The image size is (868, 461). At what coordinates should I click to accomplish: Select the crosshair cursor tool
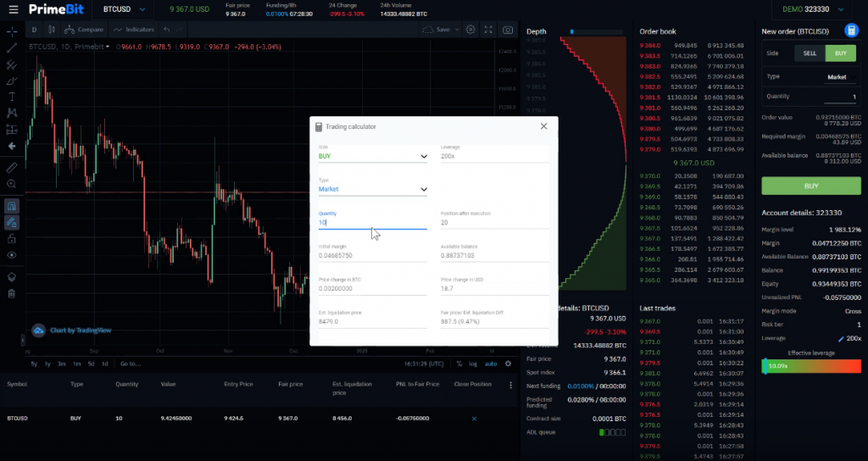[x=12, y=32]
